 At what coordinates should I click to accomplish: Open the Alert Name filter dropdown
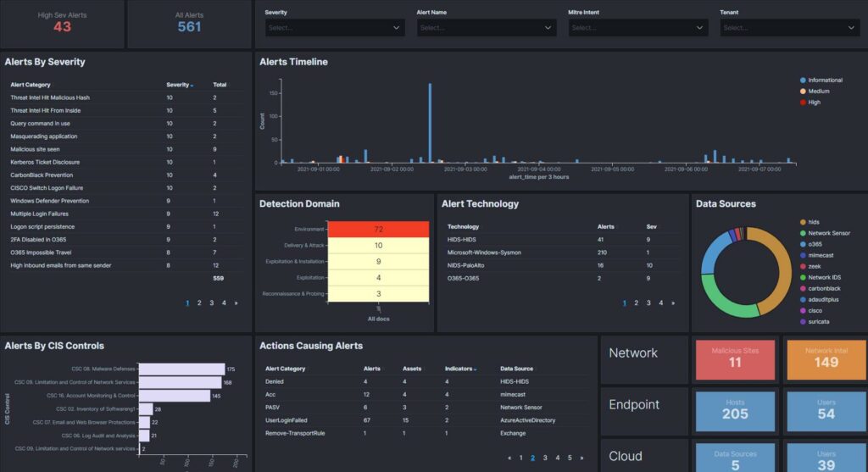click(x=487, y=28)
